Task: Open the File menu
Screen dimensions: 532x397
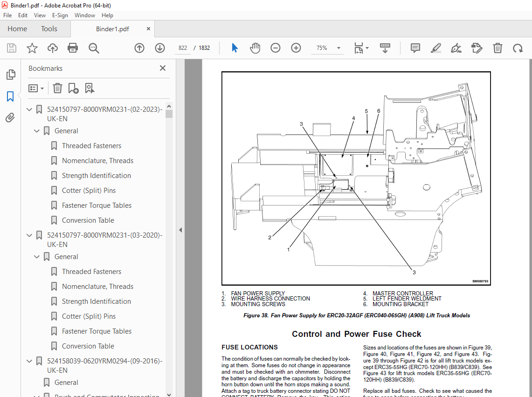Action: [7, 15]
